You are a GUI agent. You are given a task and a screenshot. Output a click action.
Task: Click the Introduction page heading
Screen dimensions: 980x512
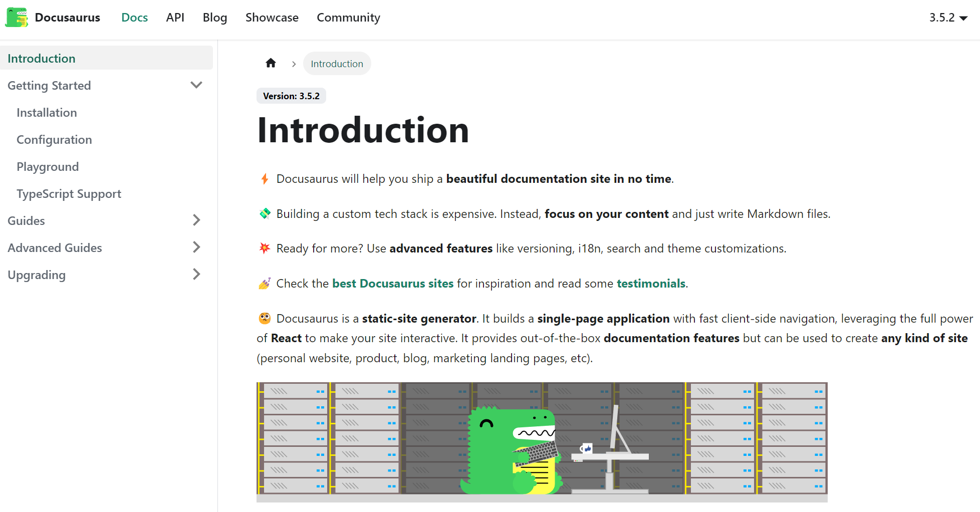pyautogui.click(x=363, y=130)
